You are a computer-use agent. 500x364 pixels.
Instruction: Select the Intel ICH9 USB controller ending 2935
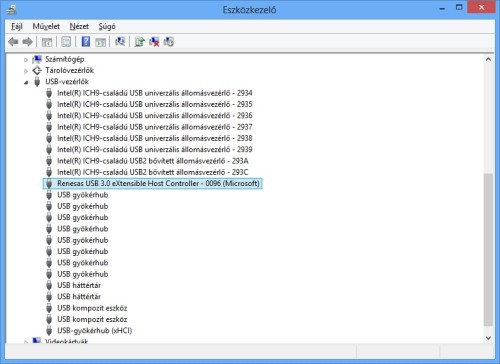[x=155, y=104]
